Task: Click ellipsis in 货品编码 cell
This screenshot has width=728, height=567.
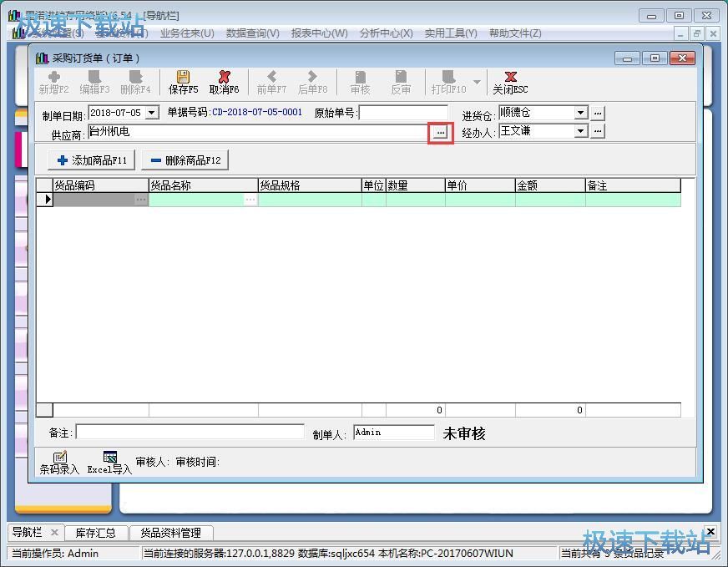Action: coord(141,200)
